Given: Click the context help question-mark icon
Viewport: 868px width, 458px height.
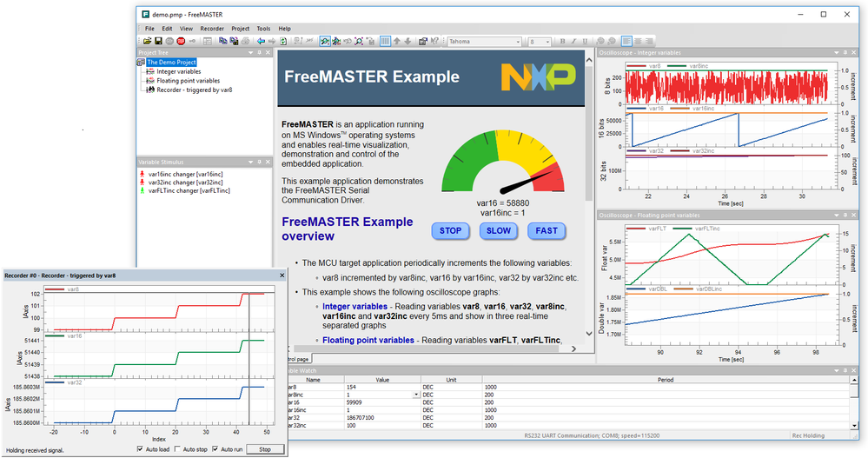Looking at the screenshot, I should click(434, 41).
